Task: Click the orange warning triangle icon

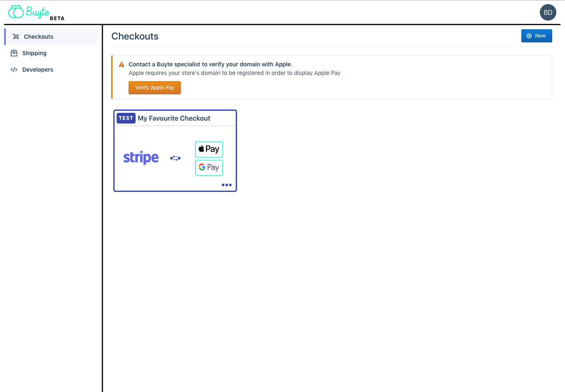Action: (x=122, y=64)
